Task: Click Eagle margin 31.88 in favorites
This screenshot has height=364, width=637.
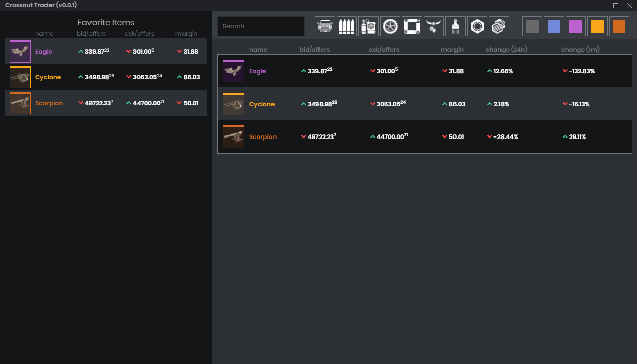Action: click(x=188, y=52)
